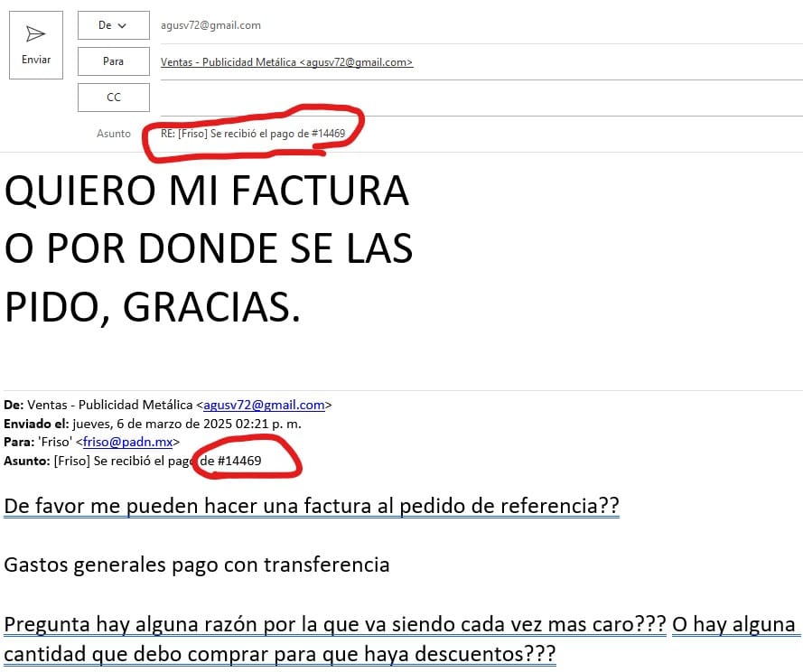Click the Enviado el date line
Image resolution: width=803 pixels, height=672 pixels.
153,424
